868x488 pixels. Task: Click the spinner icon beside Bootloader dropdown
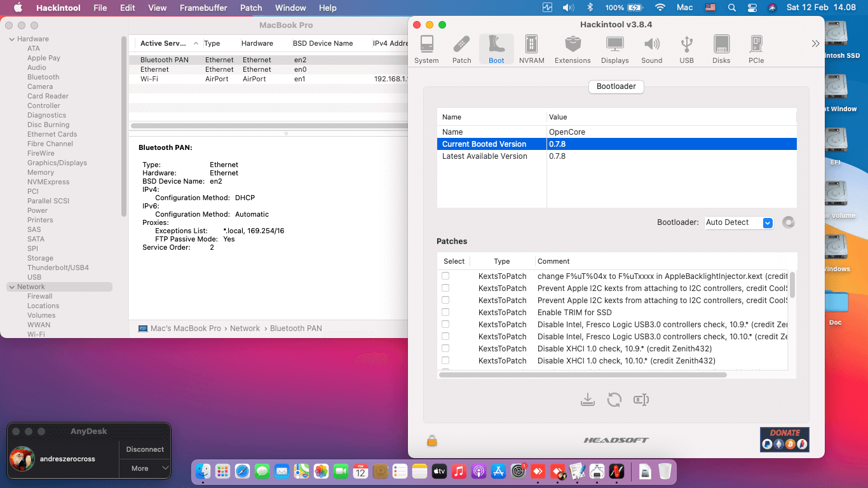pyautogui.click(x=789, y=222)
